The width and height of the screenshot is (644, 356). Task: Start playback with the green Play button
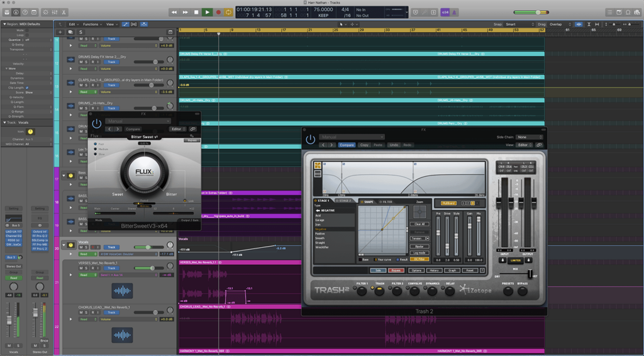208,13
